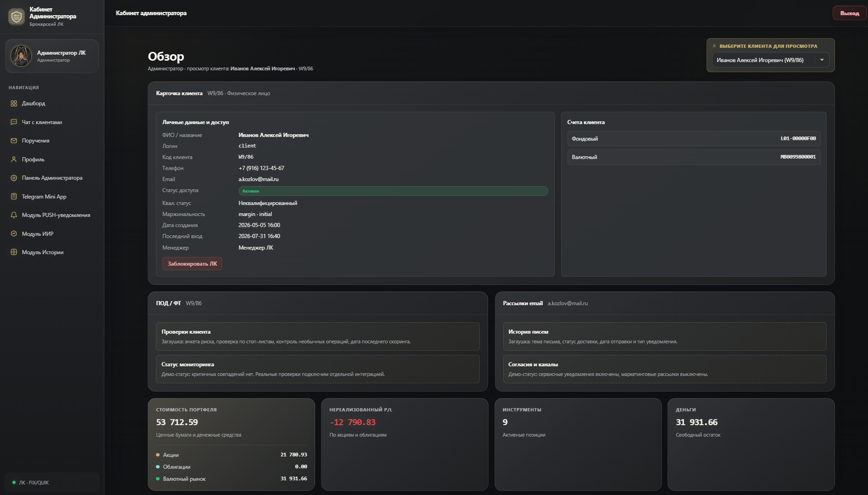This screenshot has width=868, height=495.
Task: Click the Заблокировать ЛК button
Action: click(192, 264)
